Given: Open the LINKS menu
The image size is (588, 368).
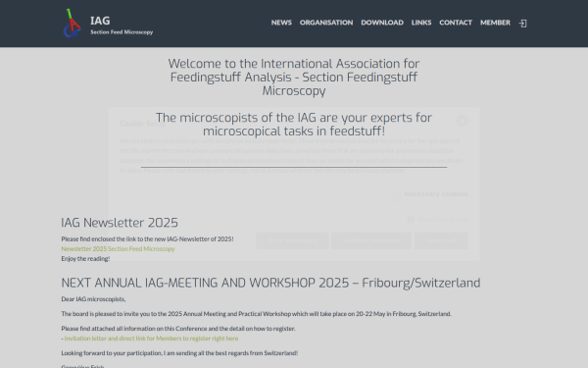Looking at the screenshot, I should tap(421, 23).
